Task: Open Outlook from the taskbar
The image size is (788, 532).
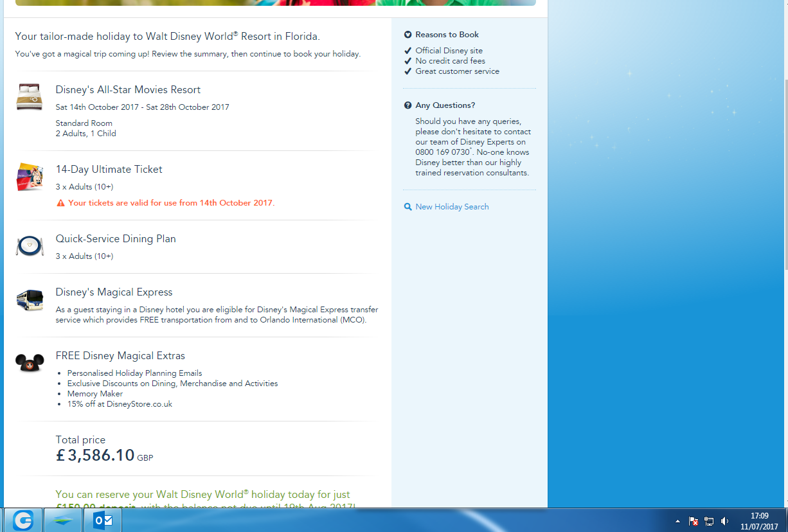Action: pos(103,520)
